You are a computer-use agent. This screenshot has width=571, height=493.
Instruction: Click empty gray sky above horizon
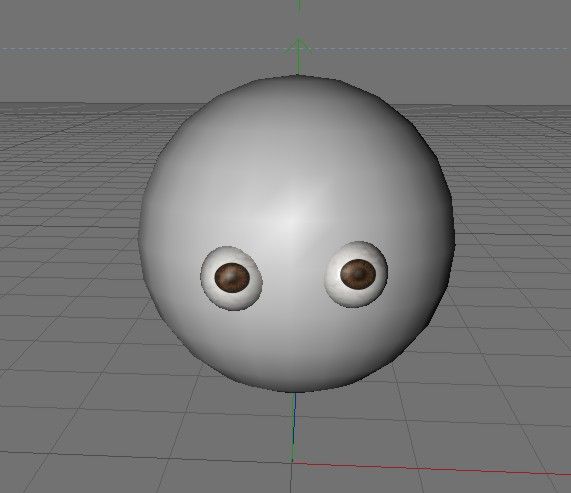146,22
